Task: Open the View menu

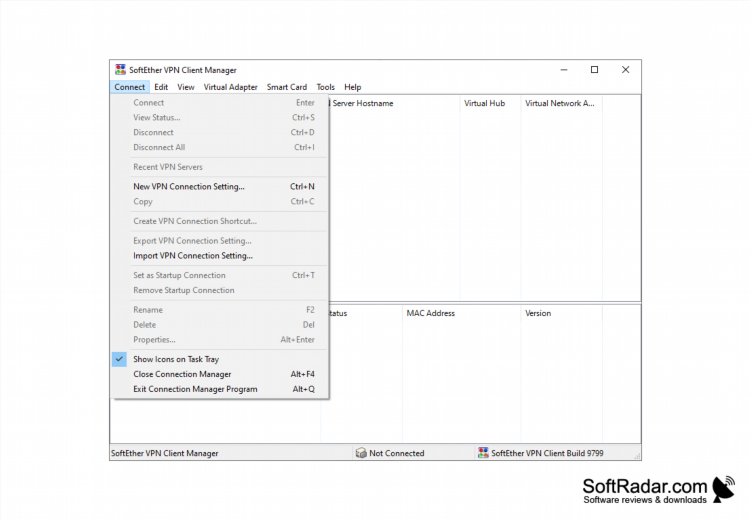Action: coord(186,87)
